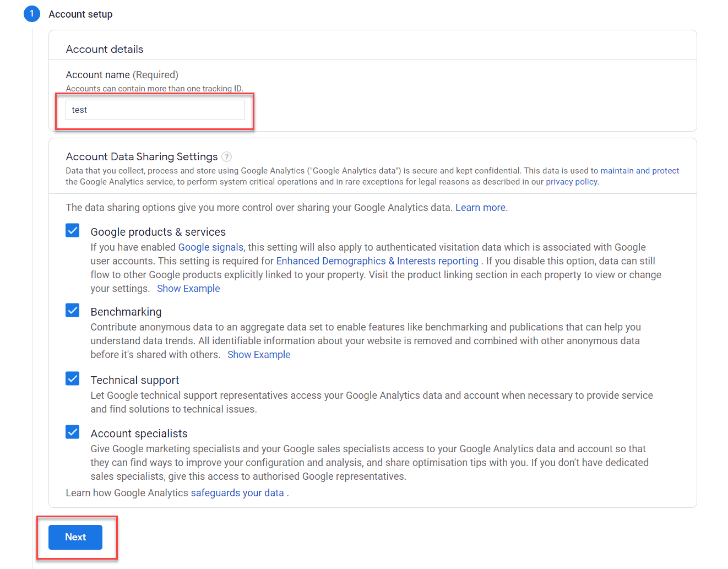This screenshot has width=728, height=569.
Task: Open the 'safeguards your data' link
Action: coord(237,493)
